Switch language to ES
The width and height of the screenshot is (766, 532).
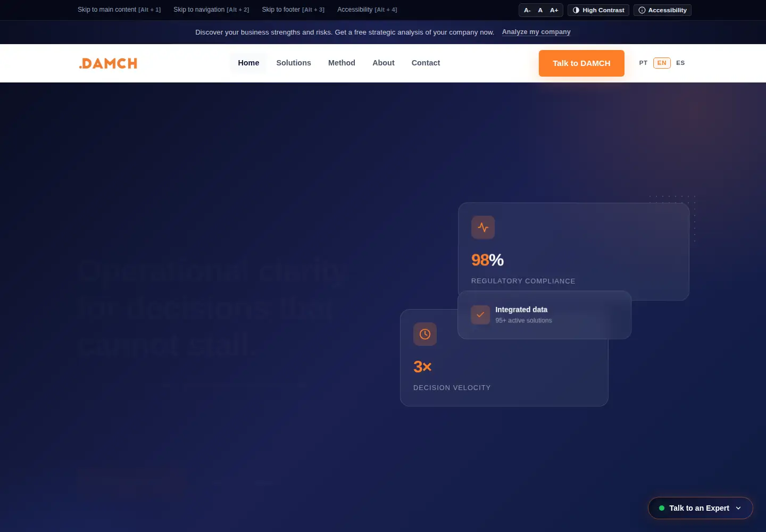coord(680,63)
